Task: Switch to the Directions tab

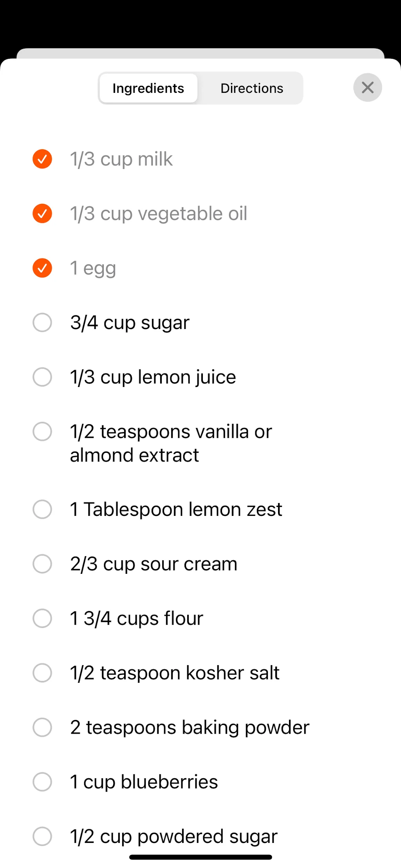Action: [x=252, y=88]
